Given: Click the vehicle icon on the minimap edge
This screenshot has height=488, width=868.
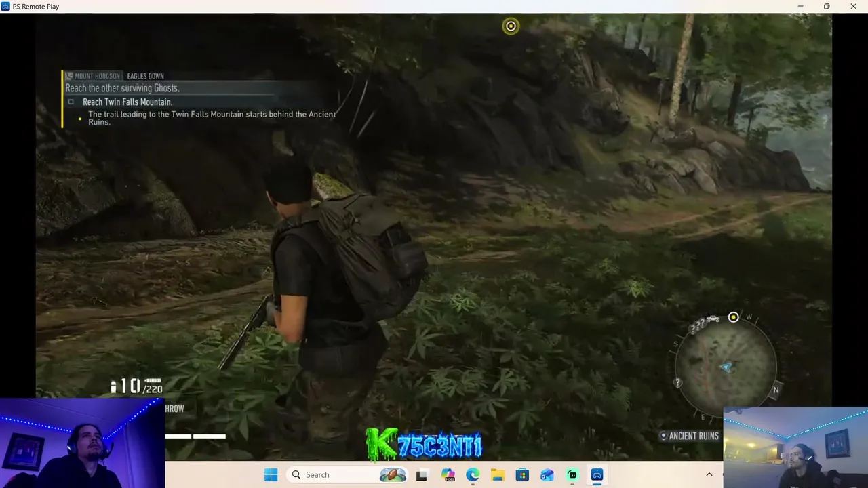Looking at the screenshot, I should coord(713,319).
